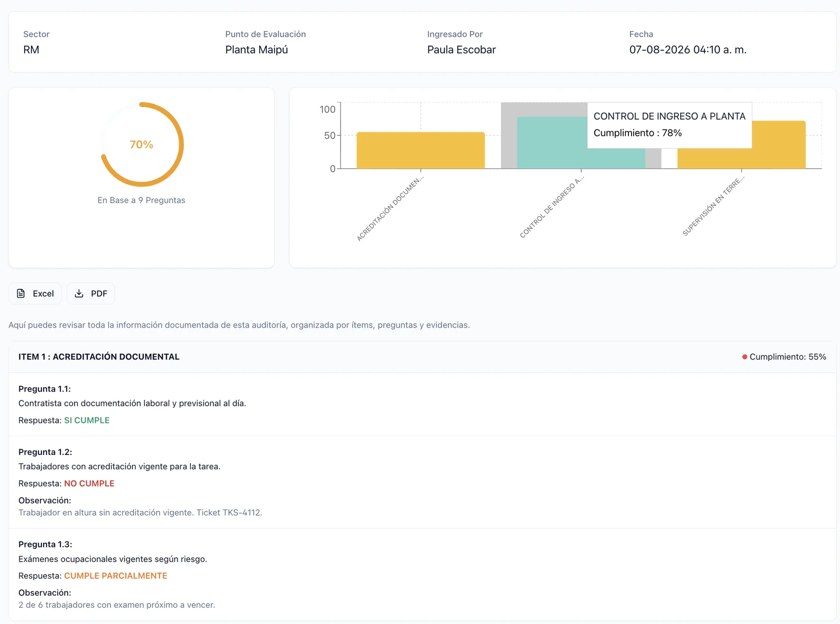Click the red compliance status dot
840x624 pixels.
(x=744, y=357)
